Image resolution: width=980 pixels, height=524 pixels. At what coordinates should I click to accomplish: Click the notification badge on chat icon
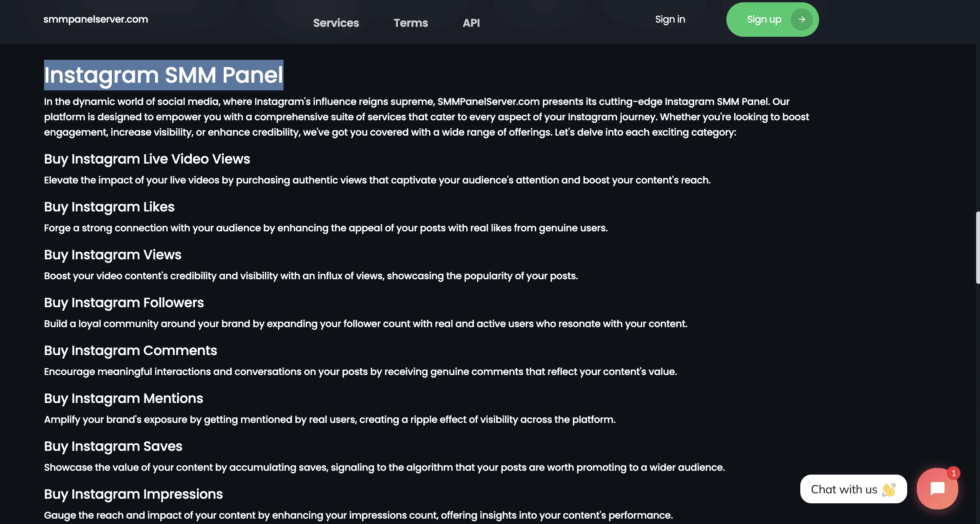[954, 473]
